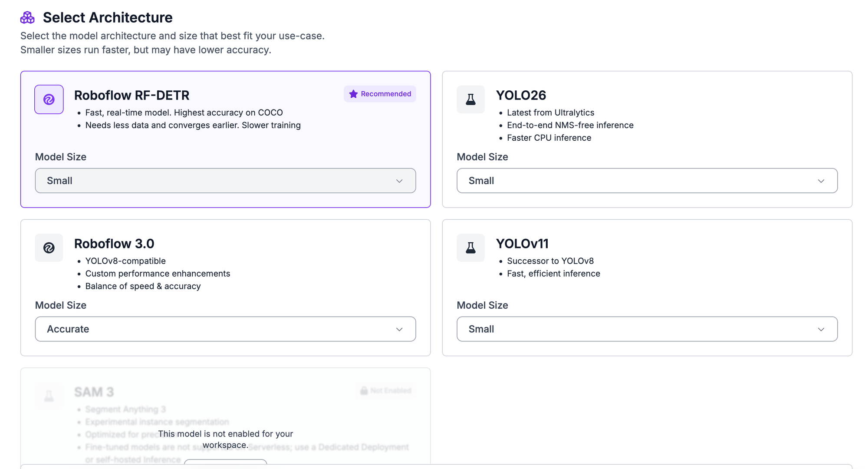This screenshot has width=868, height=469.
Task: Select the Roboflow RF-DETR architecture card
Action: click(x=225, y=139)
